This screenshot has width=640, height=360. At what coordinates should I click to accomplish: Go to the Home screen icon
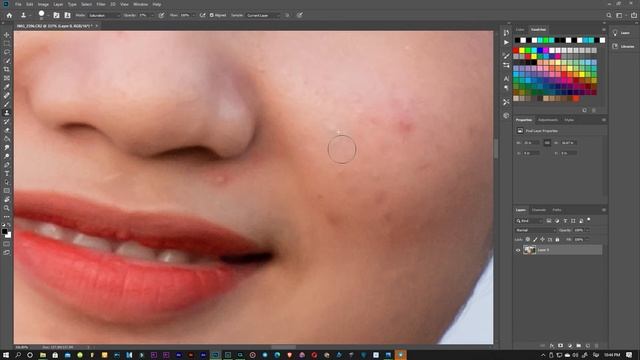coord(9,15)
